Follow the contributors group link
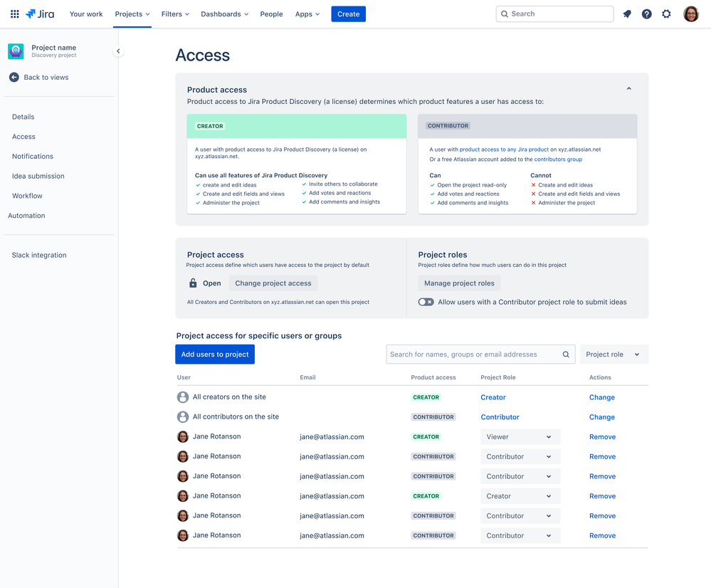The image size is (711, 588). point(558,159)
